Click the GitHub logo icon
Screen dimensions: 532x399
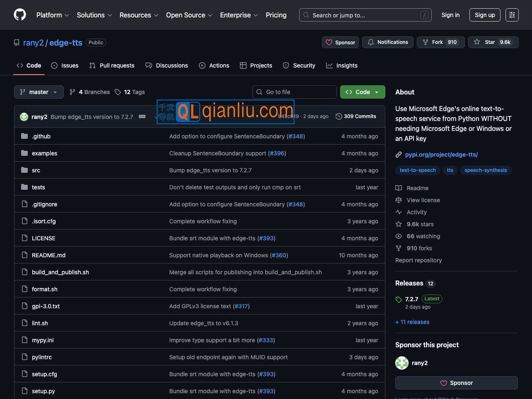coord(20,15)
